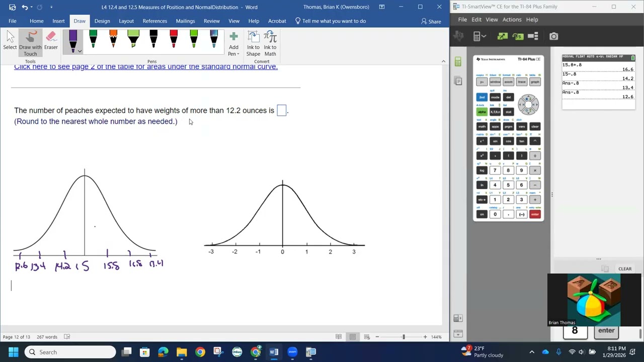Open the Add Pen dropdown

(x=233, y=44)
